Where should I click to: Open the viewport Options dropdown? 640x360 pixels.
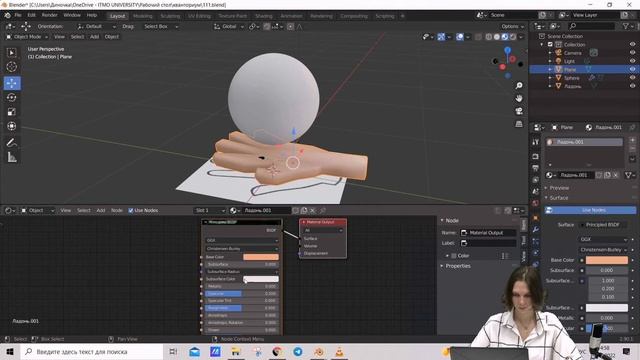(x=513, y=27)
